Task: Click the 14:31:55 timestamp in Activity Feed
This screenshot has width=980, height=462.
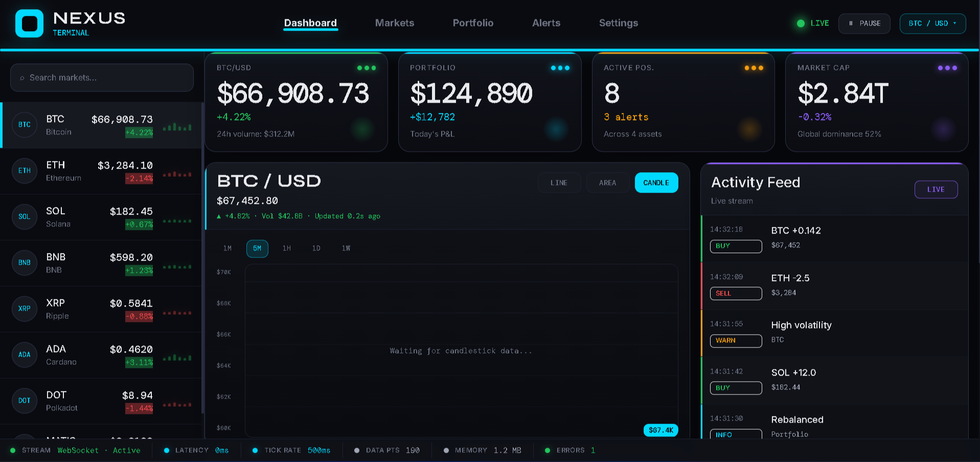Action: click(726, 324)
